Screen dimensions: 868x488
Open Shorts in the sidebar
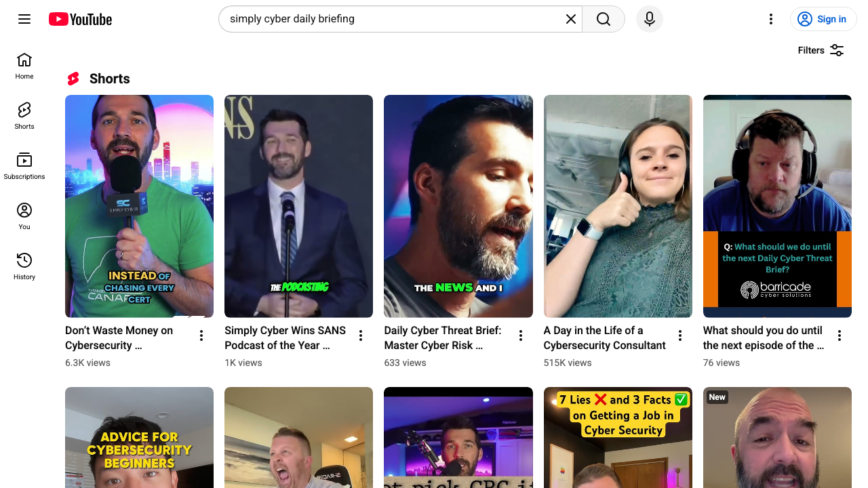pyautogui.click(x=24, y=116)
